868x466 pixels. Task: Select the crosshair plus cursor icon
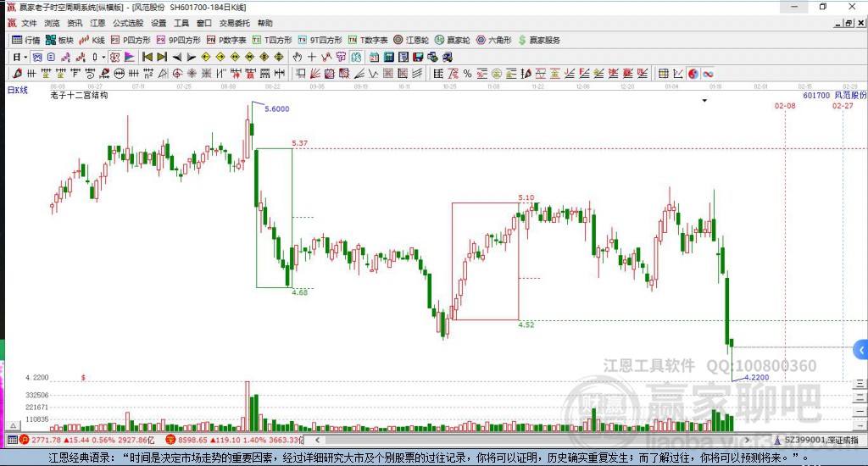[x=312, y=57]
